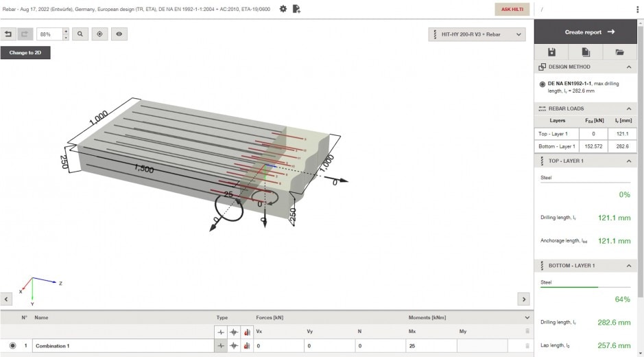Click the Create report button

point(586,32)
